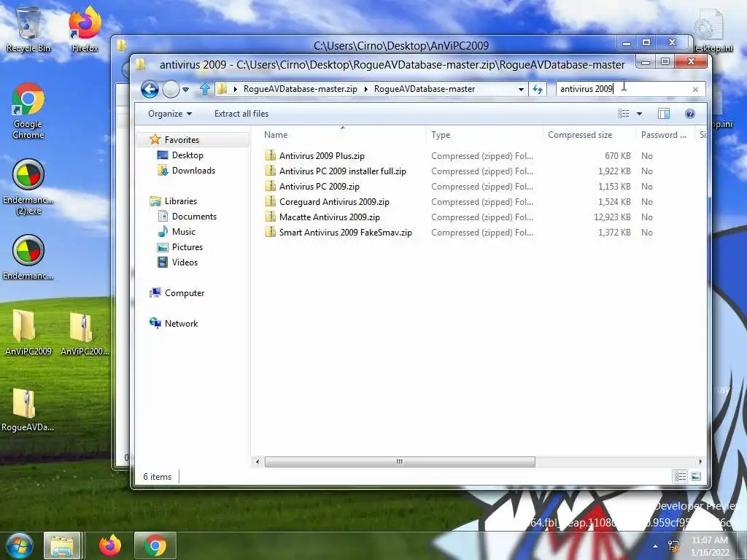Click Extract all files
This screenshot has width=747, height=560.
tap(241, 114)
